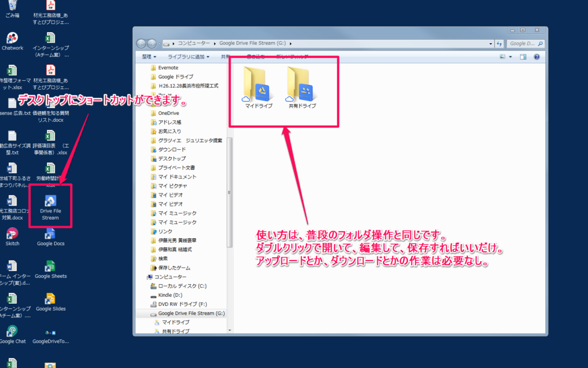This screenshot has width=588, height=368.
Task: Select デスクトップ in the navigation tree
Action: (172, 159)
